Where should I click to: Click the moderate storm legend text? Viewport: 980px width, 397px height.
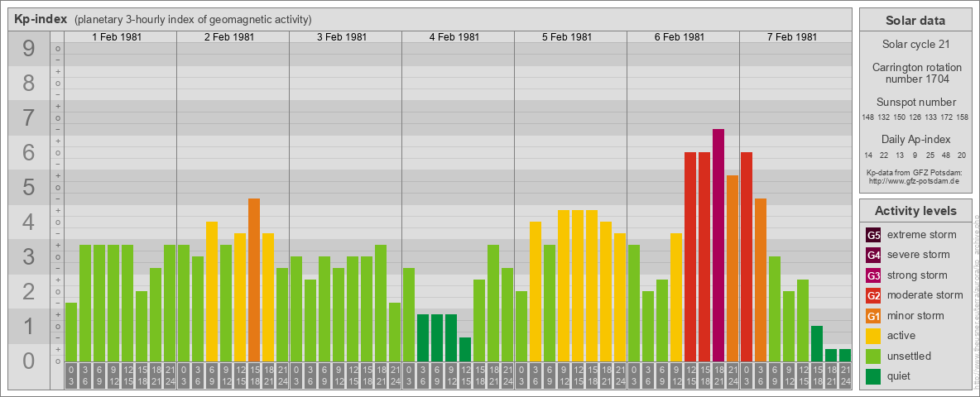pos(925,295)
